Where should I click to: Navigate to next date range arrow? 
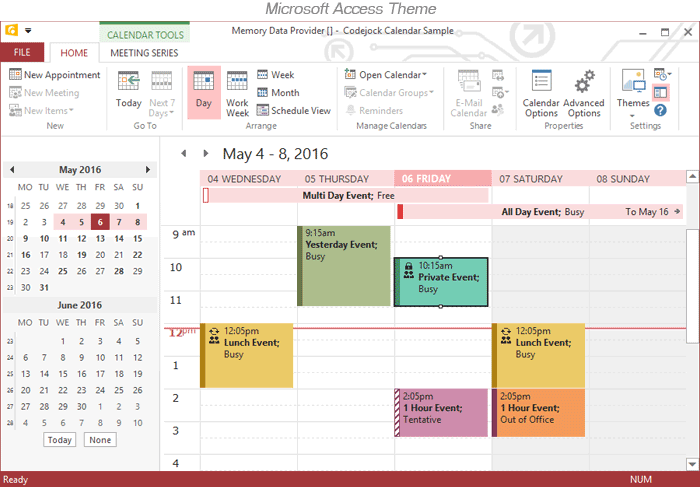206,154
